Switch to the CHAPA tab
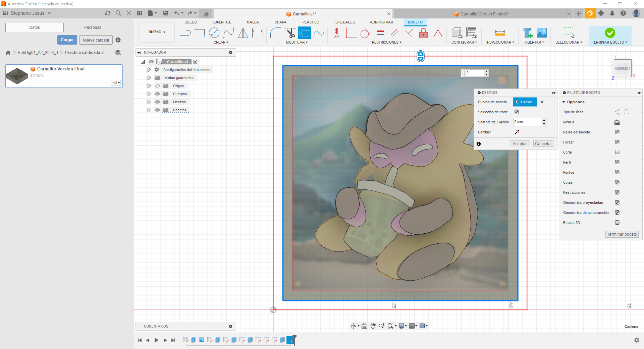Viewport: 644px width, 349px height. tap(280, 22)
